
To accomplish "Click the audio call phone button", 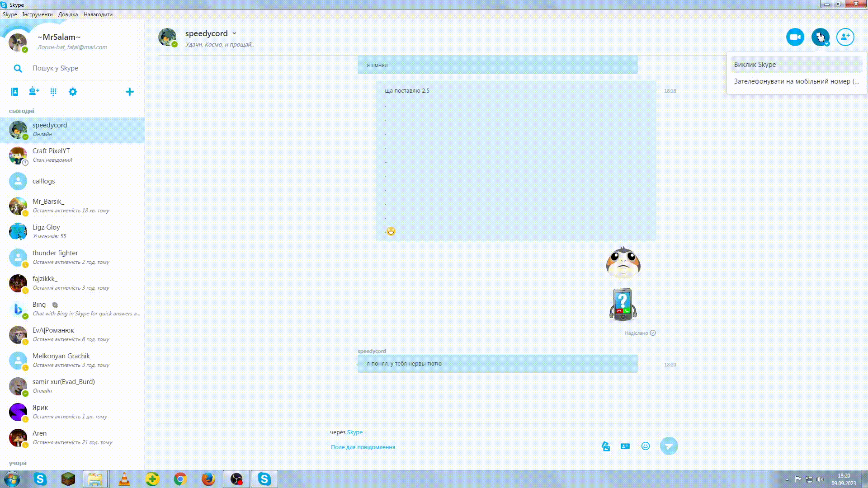I will click(820, 37).
